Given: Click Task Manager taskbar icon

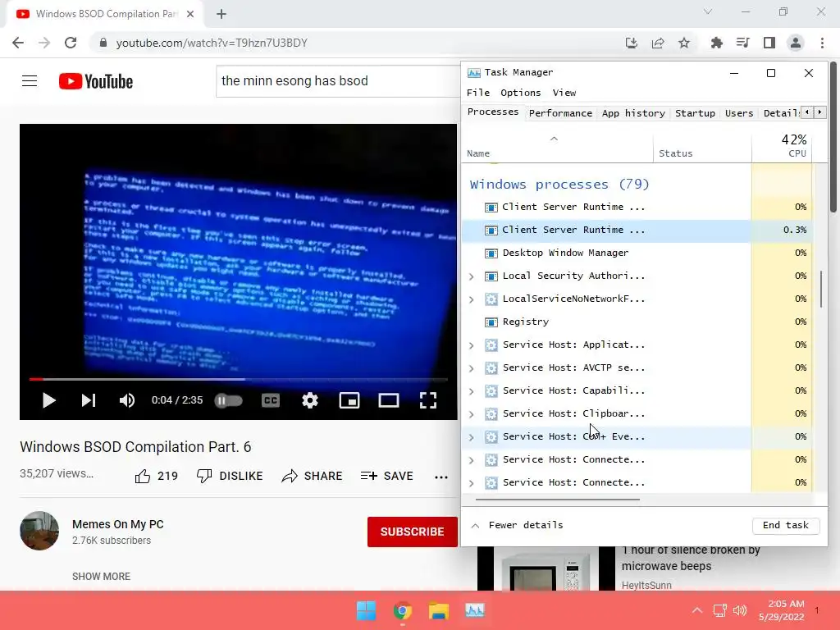Looking at the screenshot, I should click(475, 610).
